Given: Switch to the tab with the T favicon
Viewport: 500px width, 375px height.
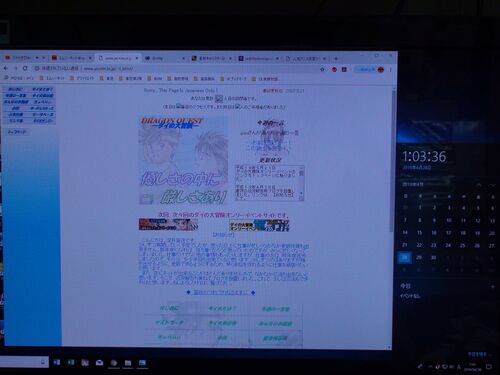Looking at the screenshot, I should click(x=258, y=58).
